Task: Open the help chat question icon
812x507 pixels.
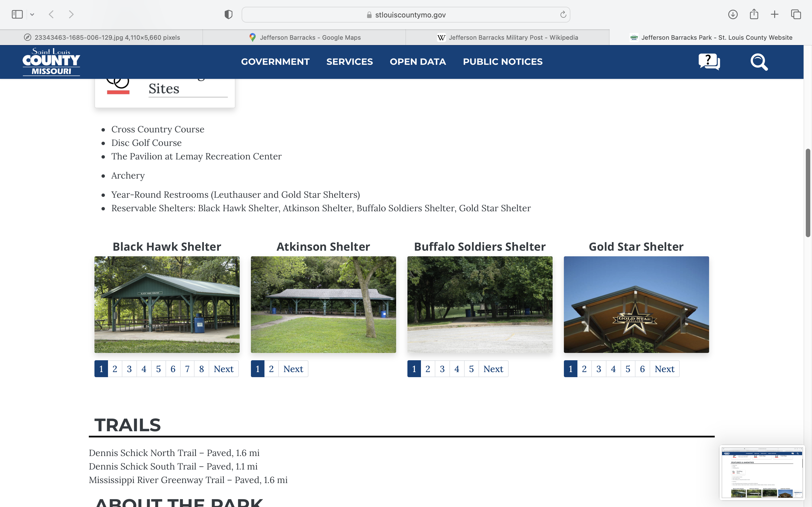Action: (x=709, y=62)
